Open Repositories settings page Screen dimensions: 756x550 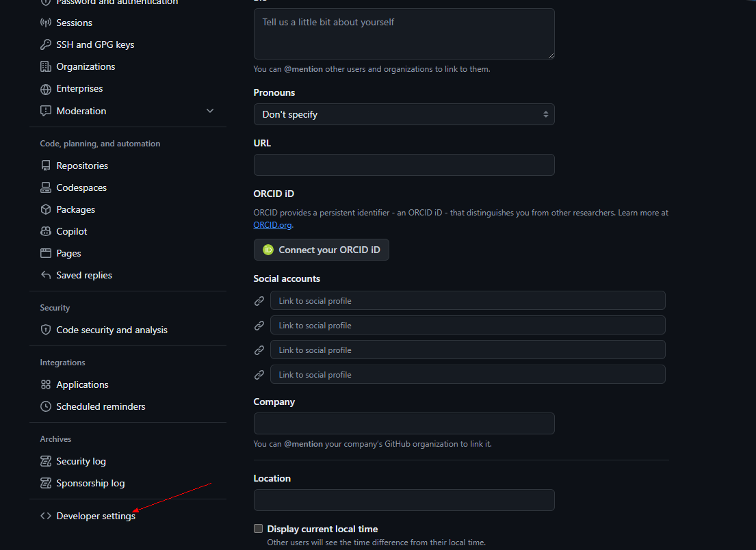(x=82, y=166)
